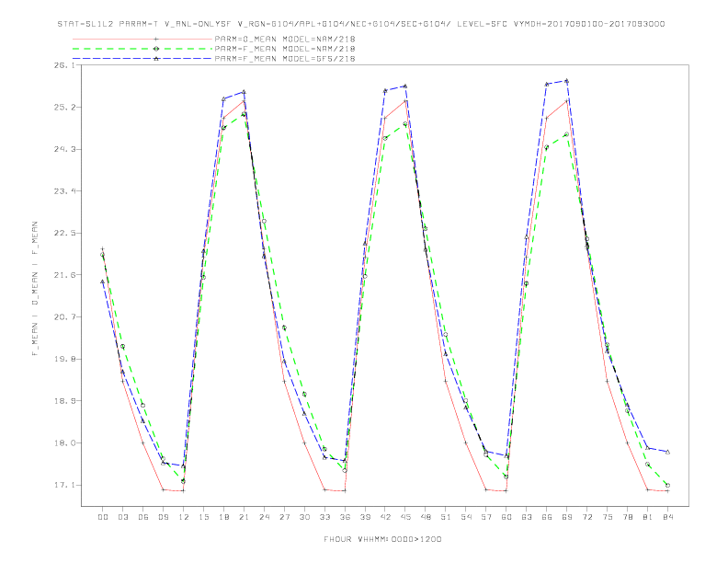Image resolution: width=728 pixels, height=563 pixels.
Task: Click the green NAM circle marker at hour 84
Action: (x=667, y=485)
